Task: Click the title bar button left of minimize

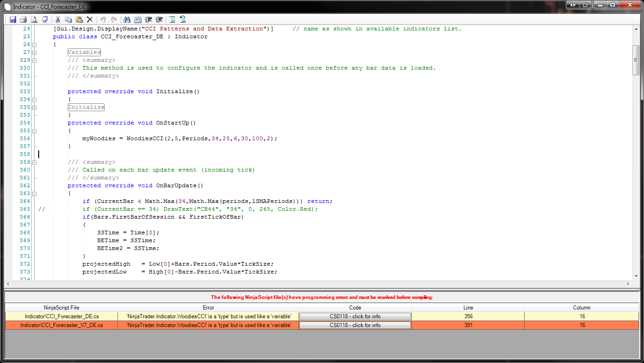Action: tap(585, 5)
